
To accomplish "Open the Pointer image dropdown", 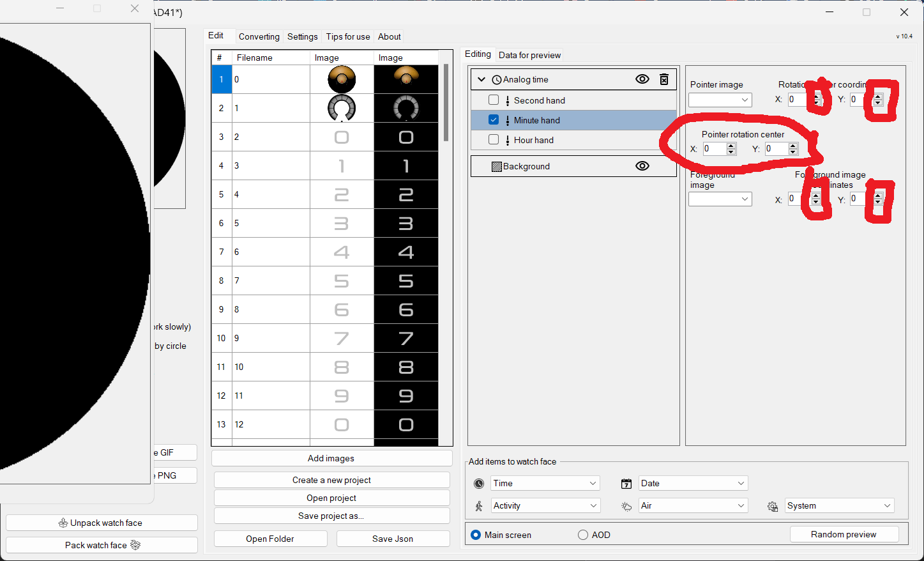I will (720, 100).
